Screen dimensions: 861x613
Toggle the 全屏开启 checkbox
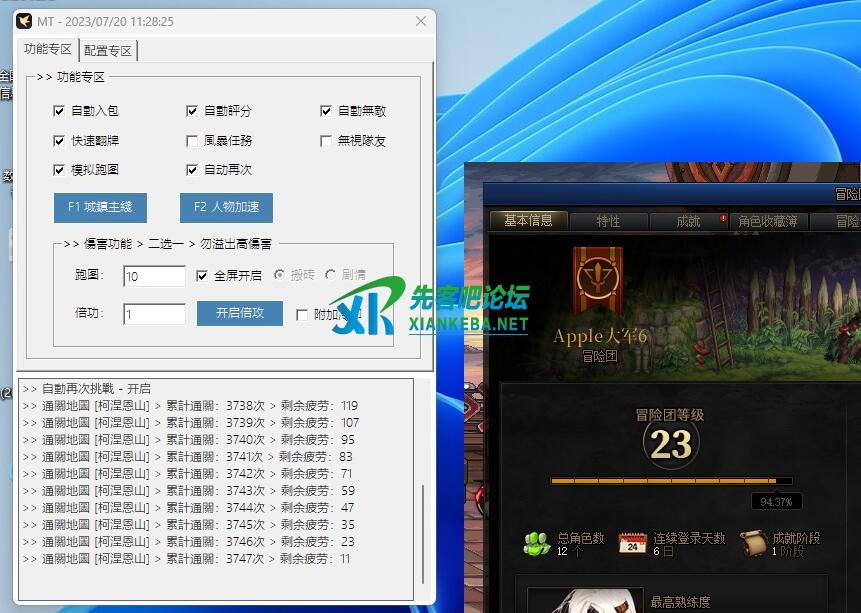(202, 275)
